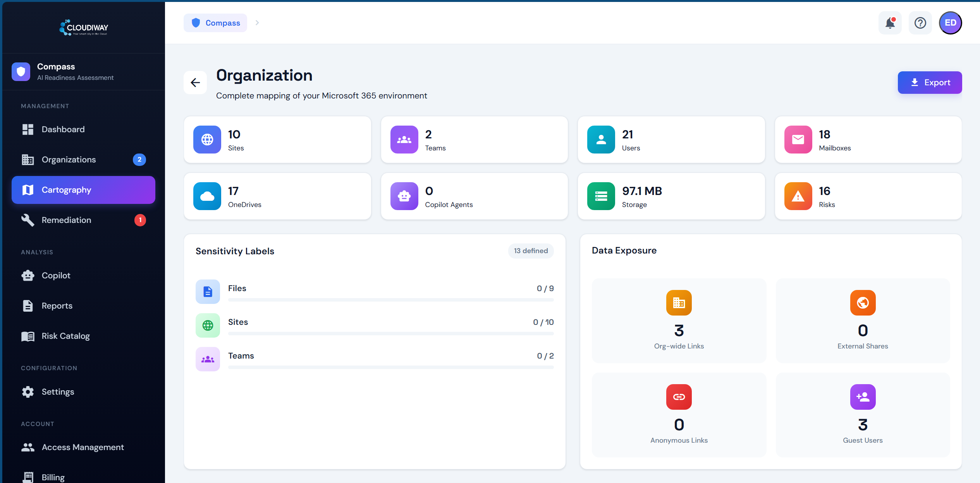Open Copilot analysis page
The image size is (980, 483).
[x=83, y=276]
